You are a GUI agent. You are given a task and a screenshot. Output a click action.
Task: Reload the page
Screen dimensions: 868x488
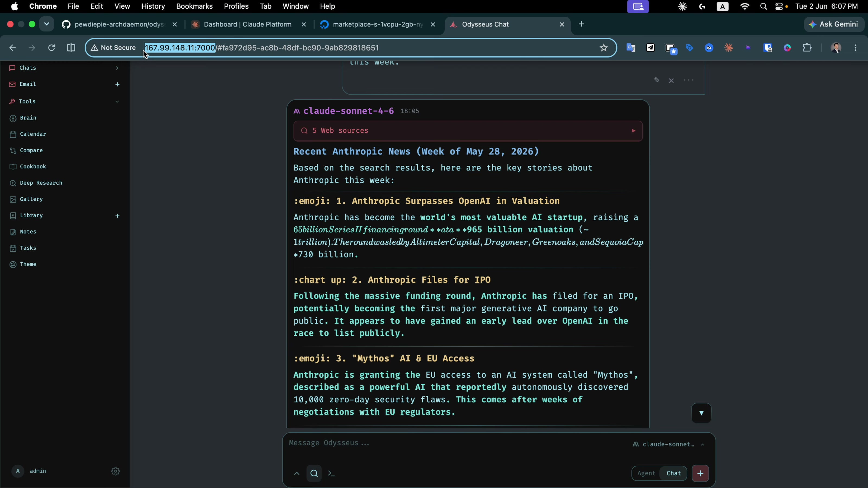point(51,48)
